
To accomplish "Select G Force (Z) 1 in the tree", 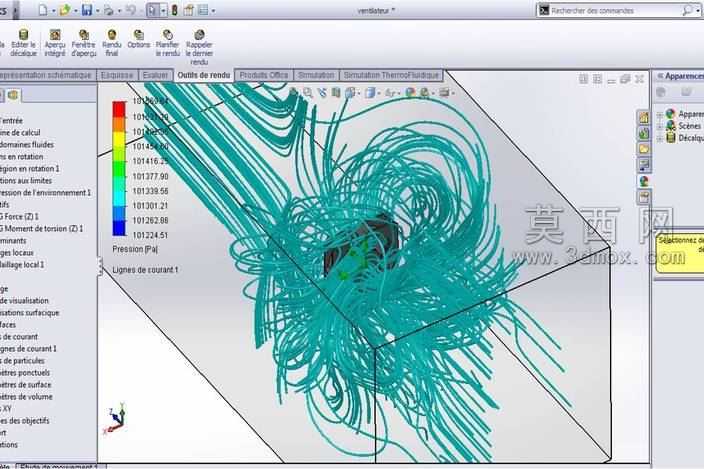I will (x=20, y=217).
